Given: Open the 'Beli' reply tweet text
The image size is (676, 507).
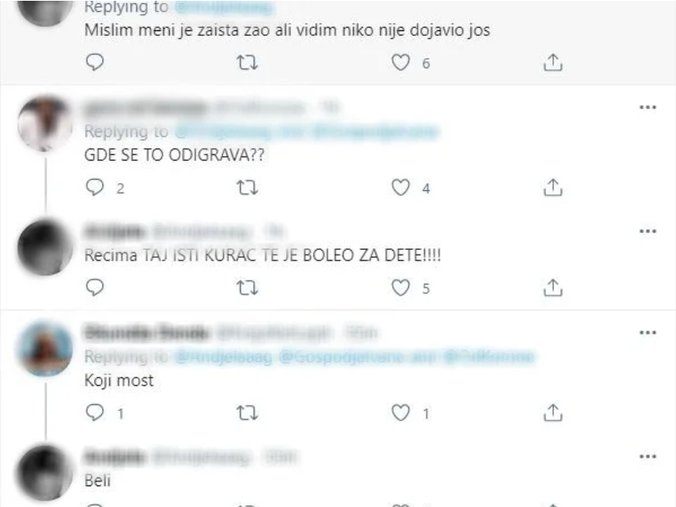Looking at the screenshot, I should pyautogui.click(x=97, y=480).
